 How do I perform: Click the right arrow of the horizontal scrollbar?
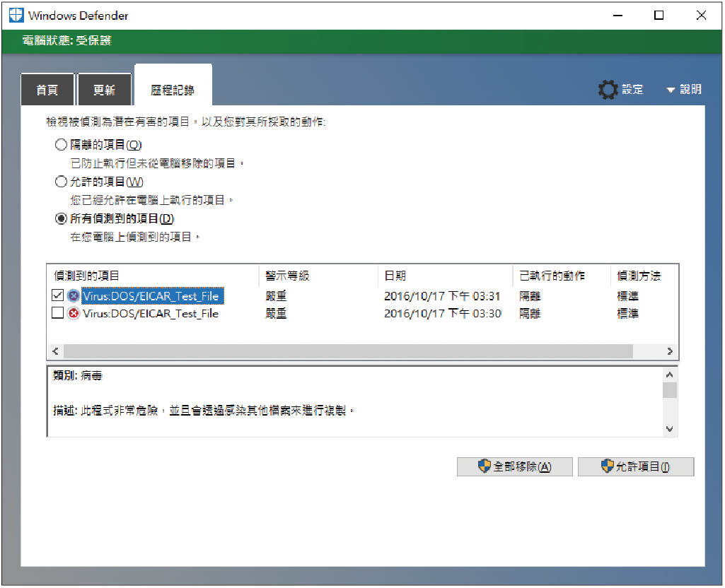point(670,351)
